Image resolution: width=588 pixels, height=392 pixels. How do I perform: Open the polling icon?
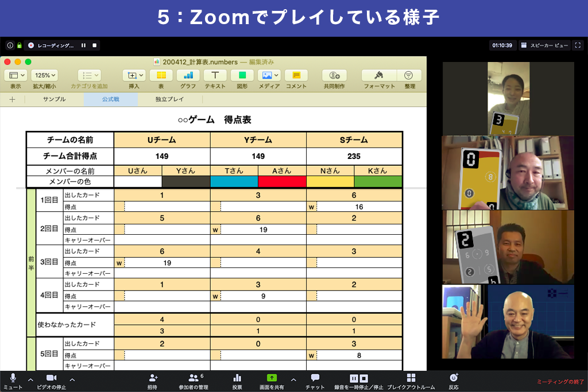(237, 378)
